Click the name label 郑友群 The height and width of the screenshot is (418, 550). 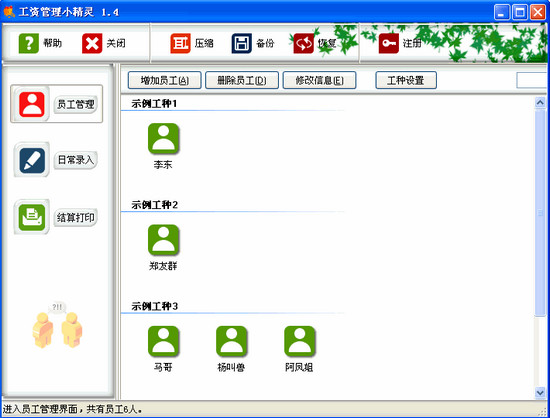[163, 266]
